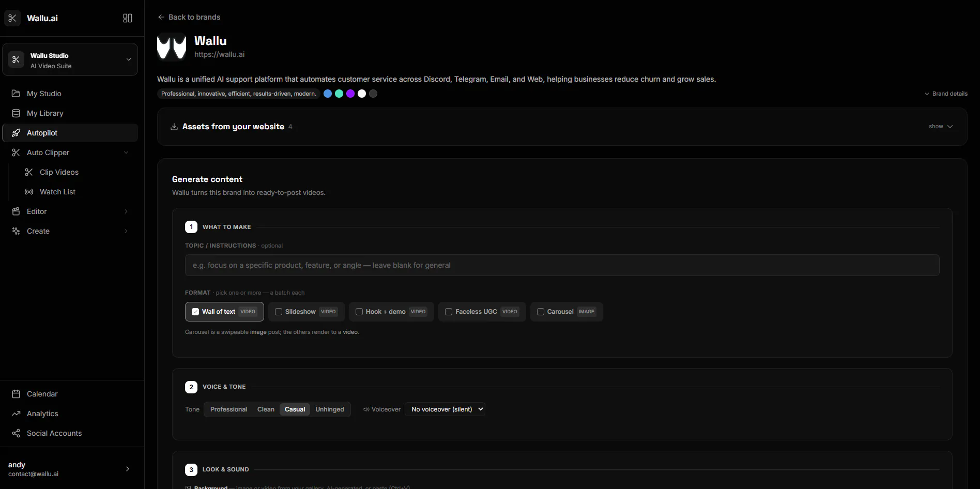Expand the Create submenu chevron
980x489 pixels.
[126, 231]
